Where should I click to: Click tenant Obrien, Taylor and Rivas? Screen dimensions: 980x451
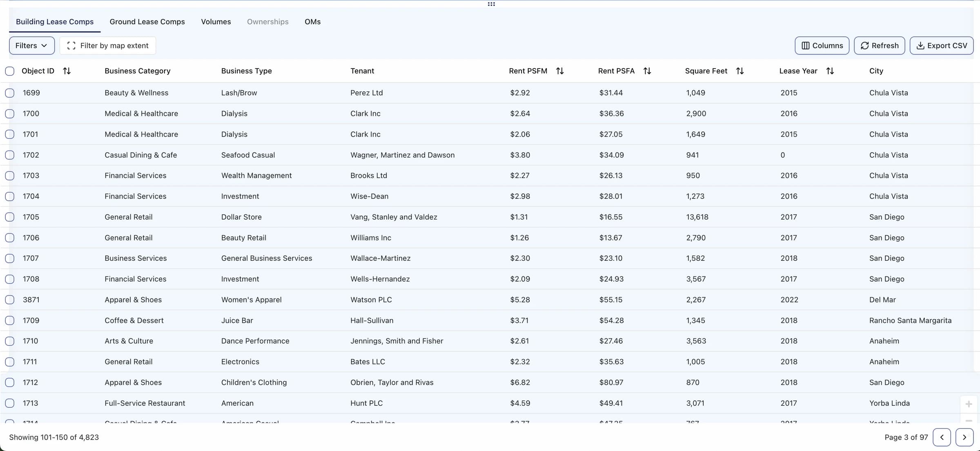392,383
